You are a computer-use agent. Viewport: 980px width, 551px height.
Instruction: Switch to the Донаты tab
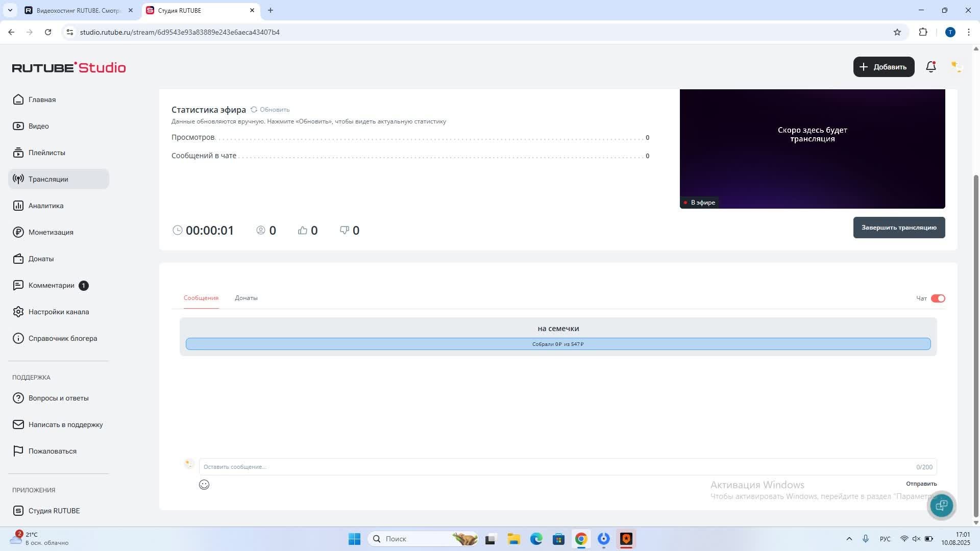coord(246,298)
